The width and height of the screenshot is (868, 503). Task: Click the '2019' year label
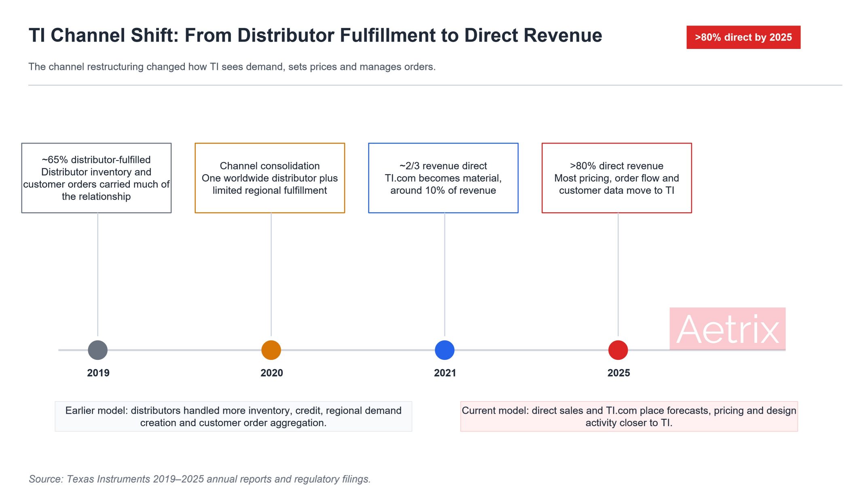click(x=98, y=373)
